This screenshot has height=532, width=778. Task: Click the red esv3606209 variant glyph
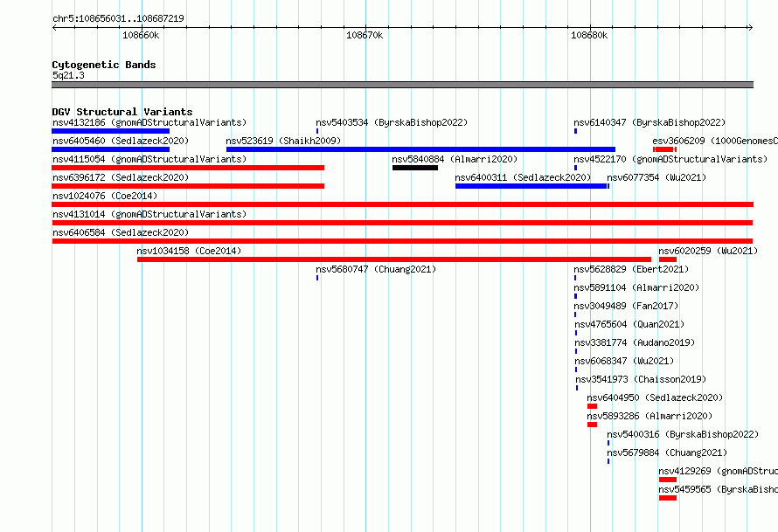[x=665, y=149]
